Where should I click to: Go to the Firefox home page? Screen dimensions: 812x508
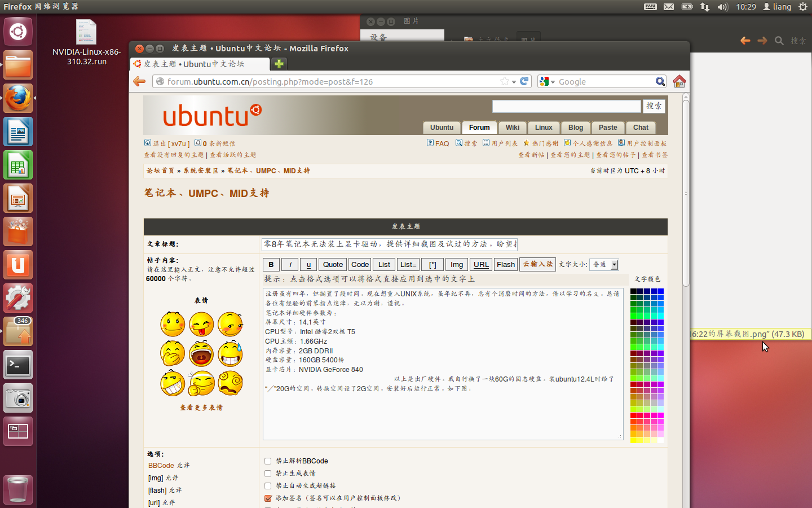679,81
